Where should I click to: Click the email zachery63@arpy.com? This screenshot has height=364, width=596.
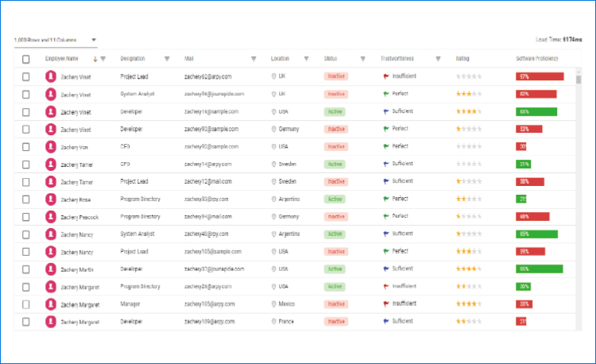[x=207, y=76]
